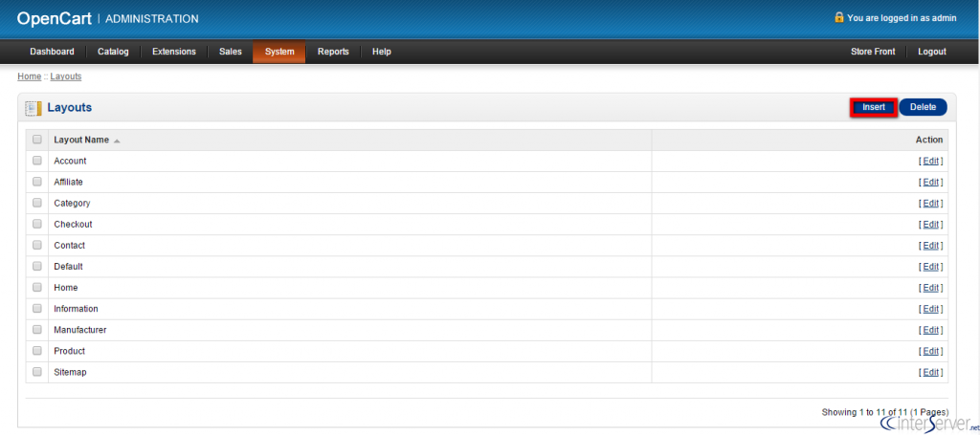Viewport: 980px width, 435px height.
Task: Check the Contact layout checkbox
Action: point(37,246)
